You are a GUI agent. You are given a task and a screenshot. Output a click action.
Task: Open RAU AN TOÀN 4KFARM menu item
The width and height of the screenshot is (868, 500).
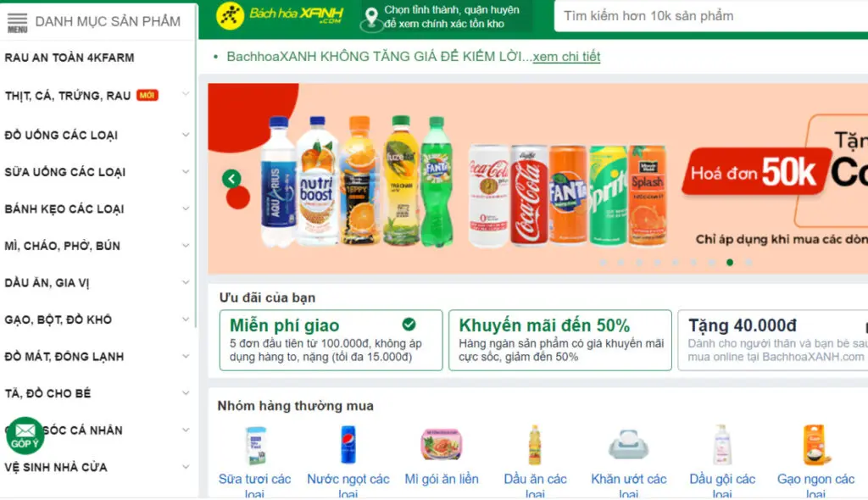pyautogui.click(x=70, y=58)
